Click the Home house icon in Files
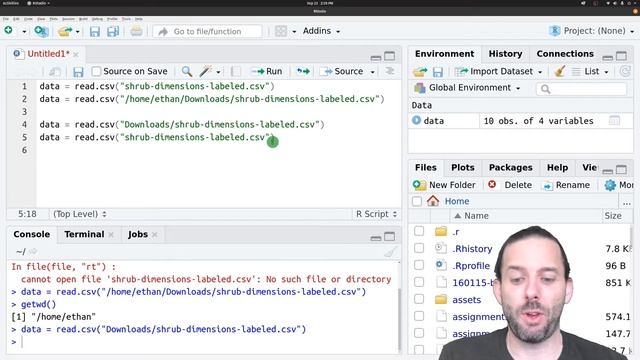 433,201
